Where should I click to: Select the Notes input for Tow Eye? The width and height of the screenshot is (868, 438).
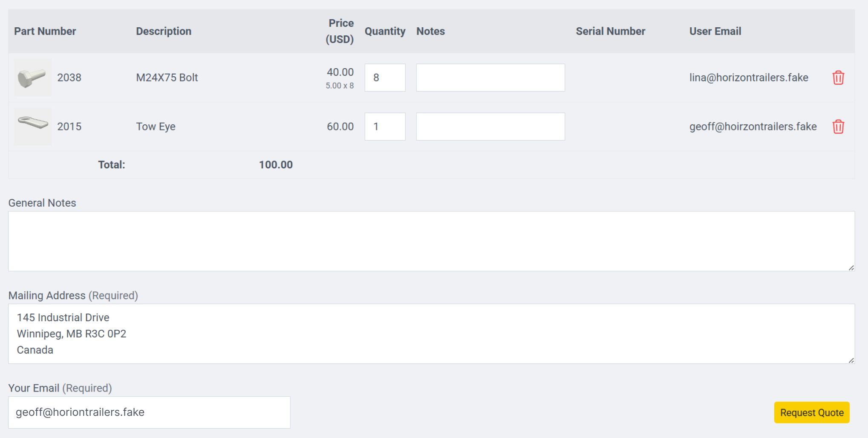coord(490,127)
